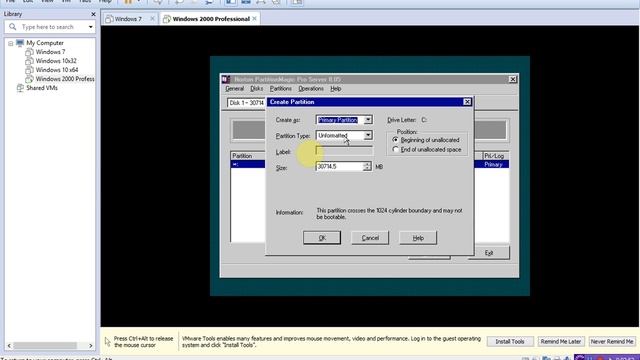640x360 pixels.
Task: Click the Exit button in PartitionMagic window
Action: tap(489, 253)
